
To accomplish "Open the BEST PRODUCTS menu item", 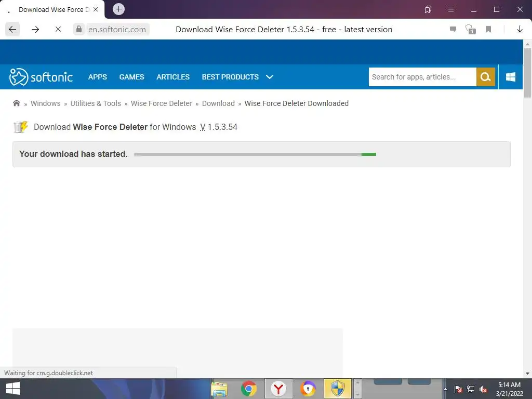I will click(230, 77).
